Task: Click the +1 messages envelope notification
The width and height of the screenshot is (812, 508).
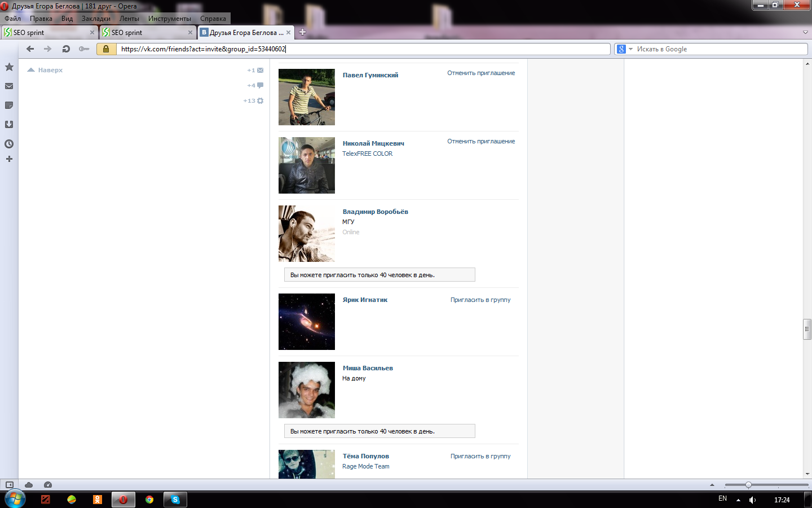Action: click(255, 71)
